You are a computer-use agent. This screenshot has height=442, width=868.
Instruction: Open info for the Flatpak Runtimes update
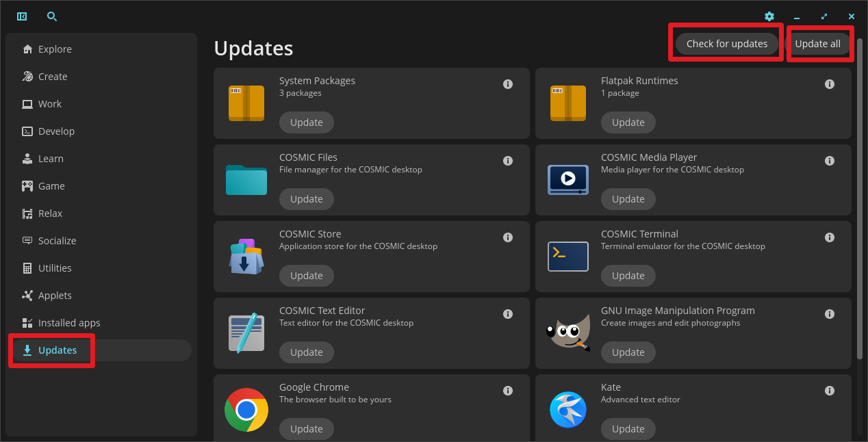point(830,83)
